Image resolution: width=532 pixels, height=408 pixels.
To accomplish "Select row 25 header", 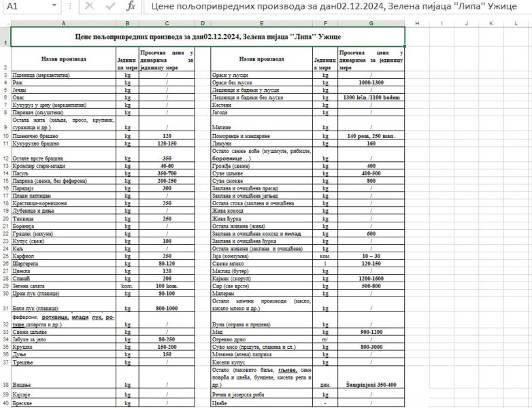I will point(5,256).
